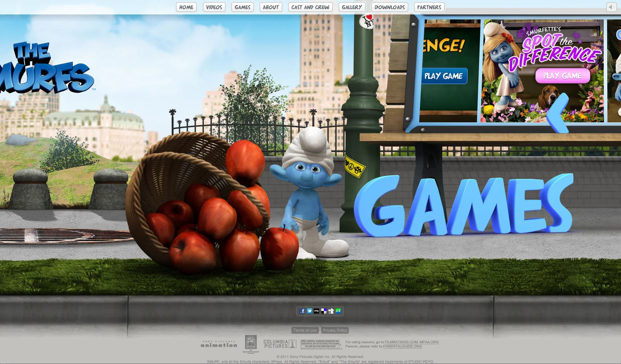Open CAST AND CREW page
The image size is (621, 364).
click(x=310, y=7)
